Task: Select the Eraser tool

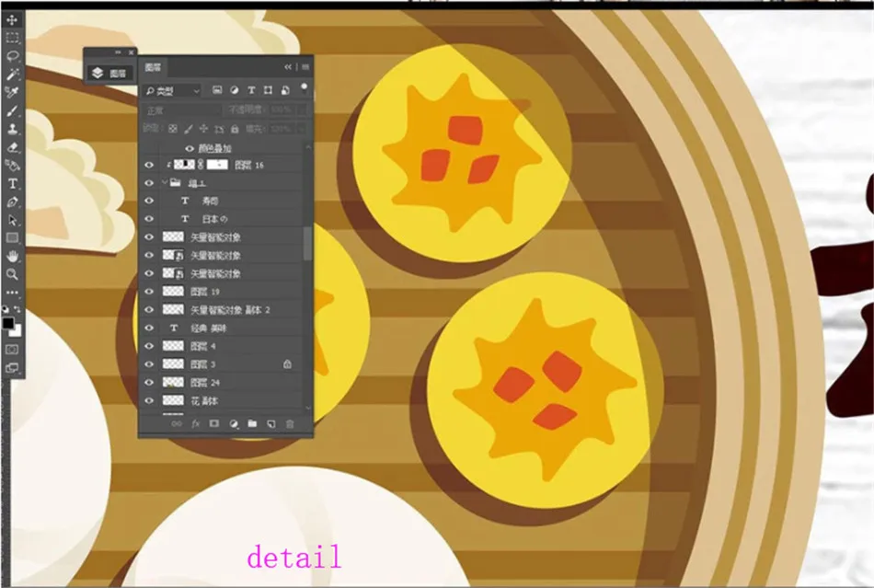Action: 12,147
